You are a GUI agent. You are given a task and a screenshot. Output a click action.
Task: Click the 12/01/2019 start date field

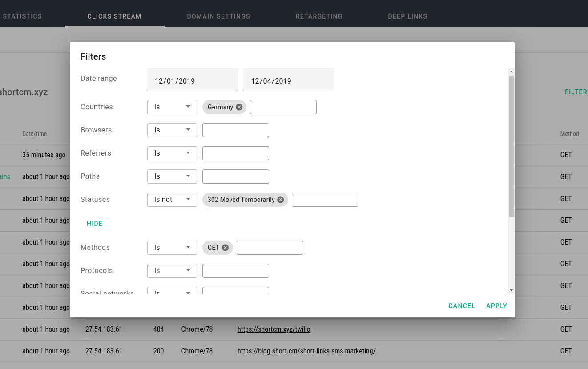(192, 80)
